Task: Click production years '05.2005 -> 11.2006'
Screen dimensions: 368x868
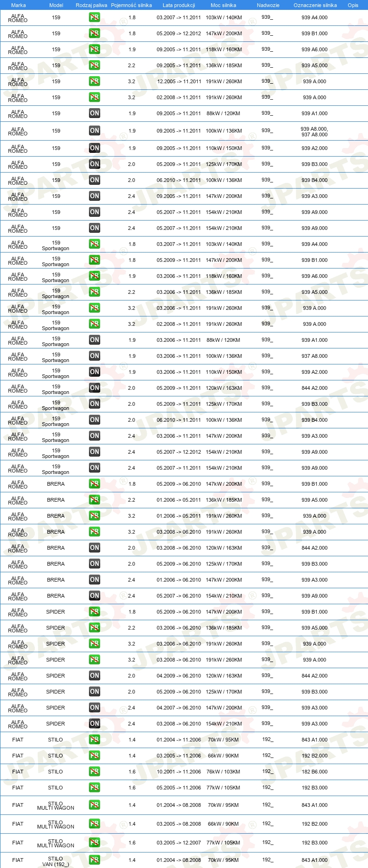Action: coord(179,788)
